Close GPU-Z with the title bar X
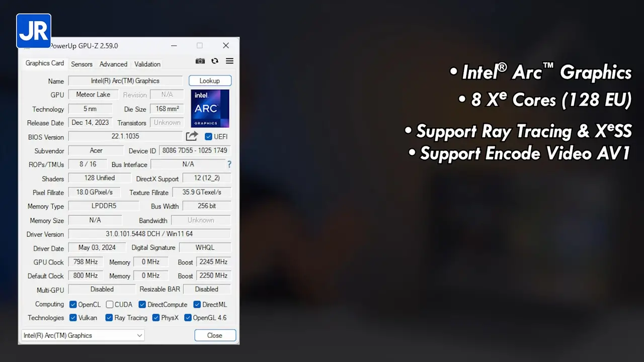 pyautogui.click(x=226, y=46)
